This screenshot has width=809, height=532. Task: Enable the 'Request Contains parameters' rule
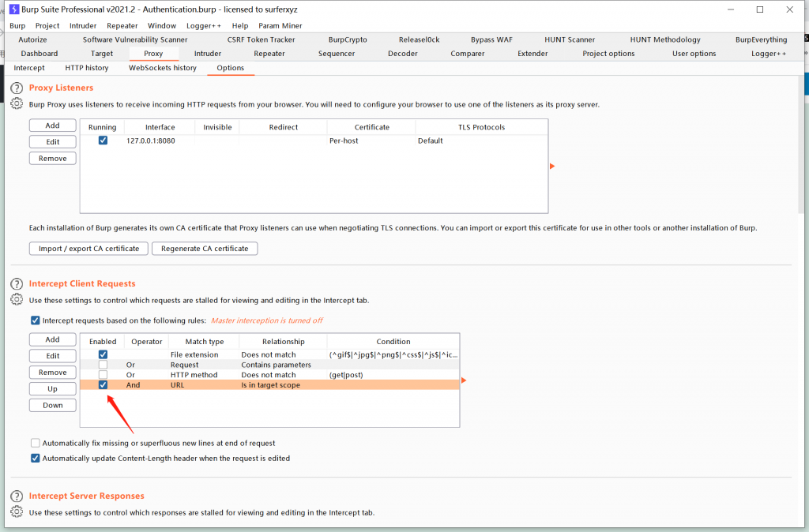click(103, 365)
